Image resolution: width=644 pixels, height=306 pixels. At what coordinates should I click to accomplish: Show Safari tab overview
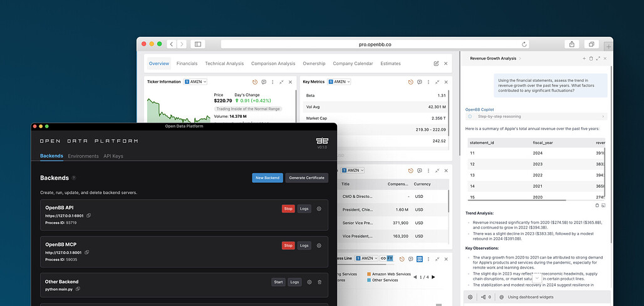point(591,44)
